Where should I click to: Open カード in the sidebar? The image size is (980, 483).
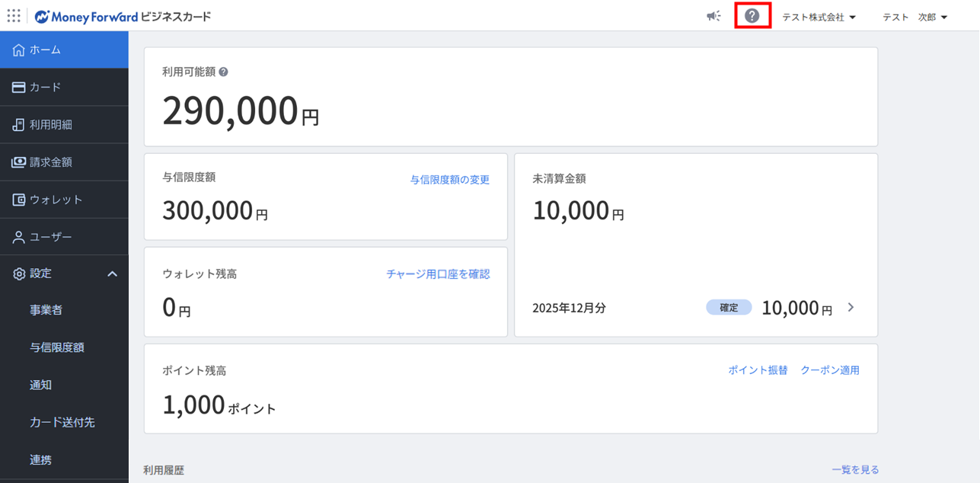(x=64, y=88)
